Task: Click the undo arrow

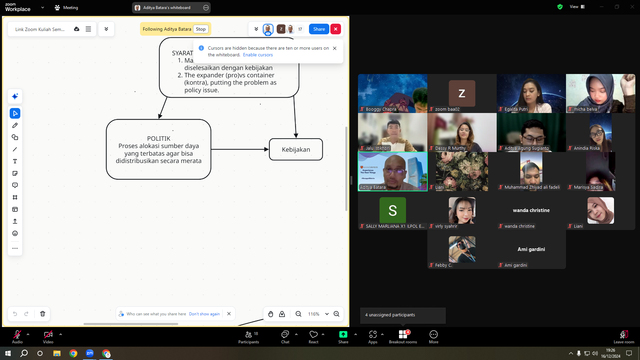Action: [x=15, y=314]
